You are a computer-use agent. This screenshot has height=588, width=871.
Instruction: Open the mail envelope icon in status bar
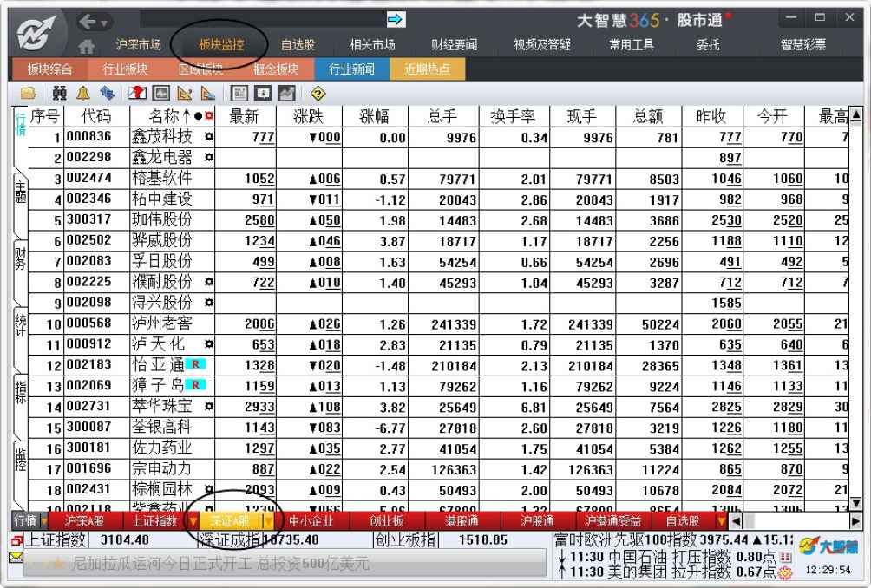[x=16, y=557]
